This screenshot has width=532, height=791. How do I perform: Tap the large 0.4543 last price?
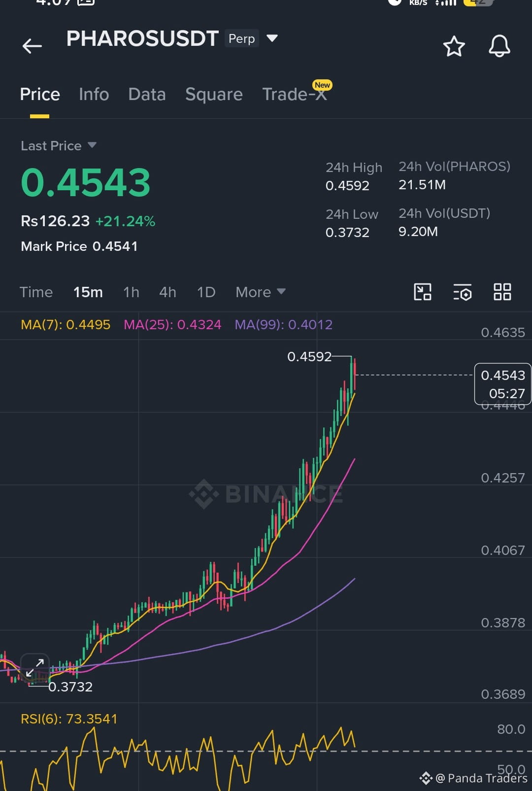(86, 182)
